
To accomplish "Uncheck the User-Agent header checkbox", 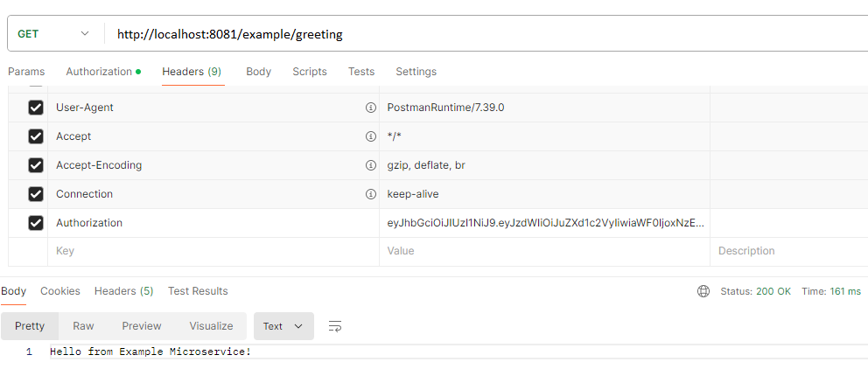I will (36, 108).
